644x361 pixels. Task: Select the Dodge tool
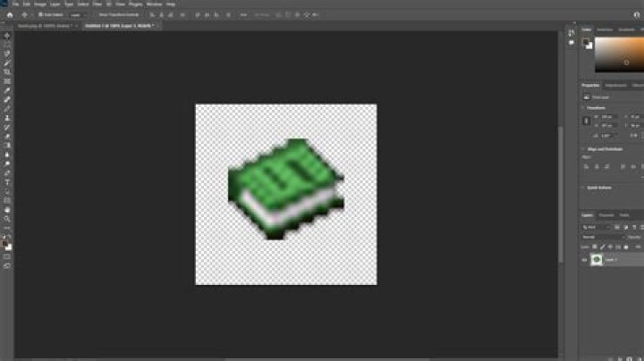(7, 164)
